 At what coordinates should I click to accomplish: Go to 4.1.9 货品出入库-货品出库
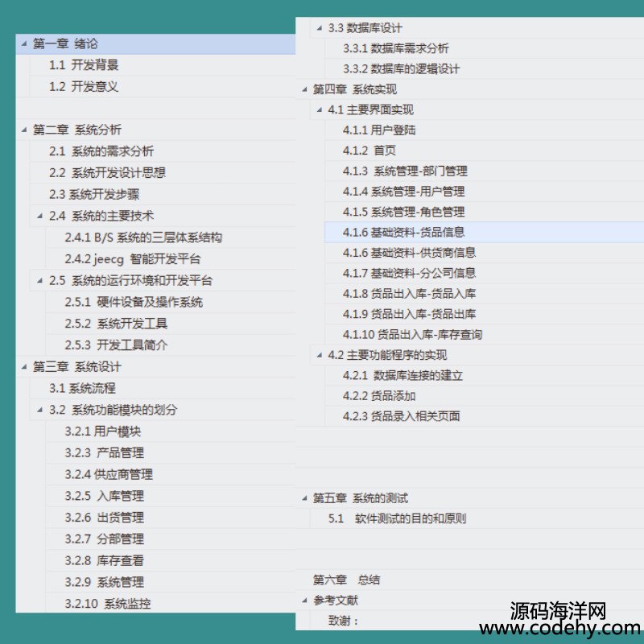(x=409, y=315)
